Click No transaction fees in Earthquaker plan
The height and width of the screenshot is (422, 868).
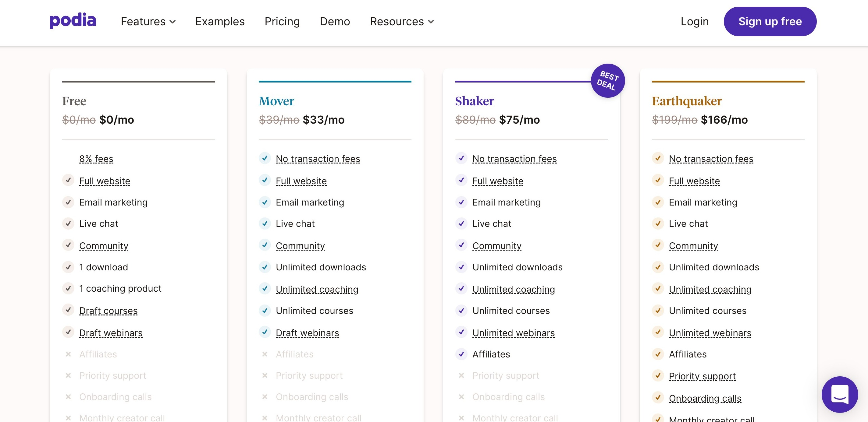click(x=711, y=159)
